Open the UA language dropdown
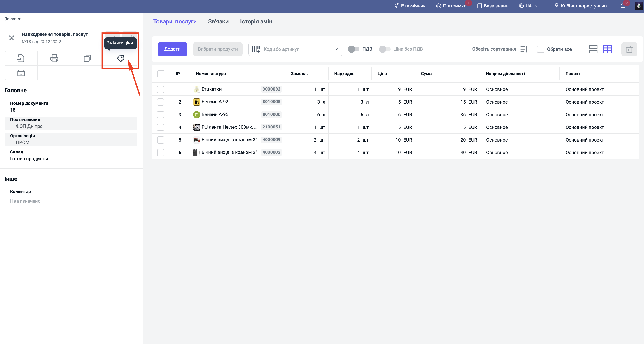 coord(528,6)
